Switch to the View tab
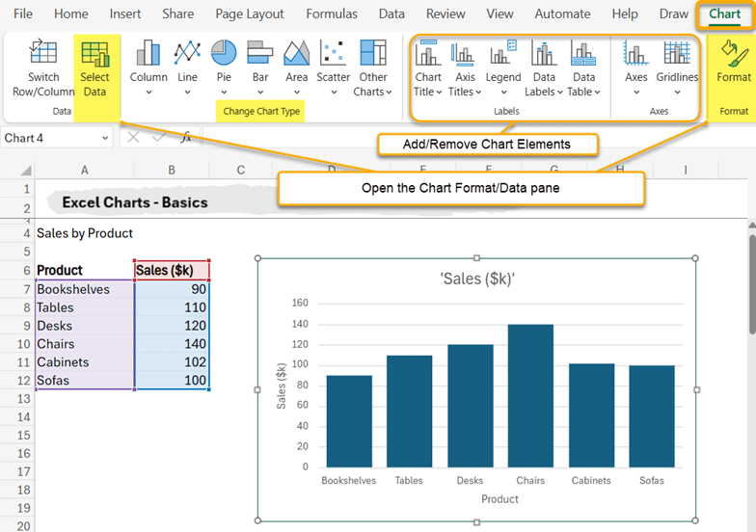The image size is (756, 532). point(499,13)
